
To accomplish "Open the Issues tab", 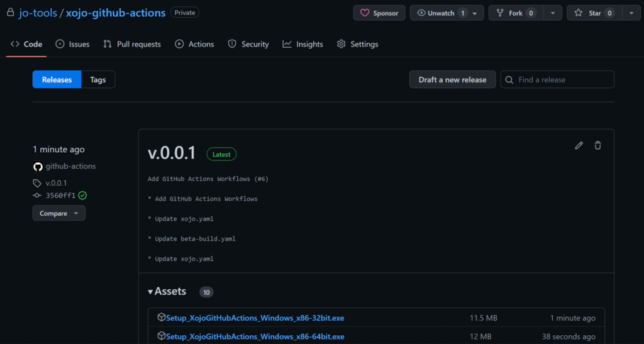I will click(73, 44).
